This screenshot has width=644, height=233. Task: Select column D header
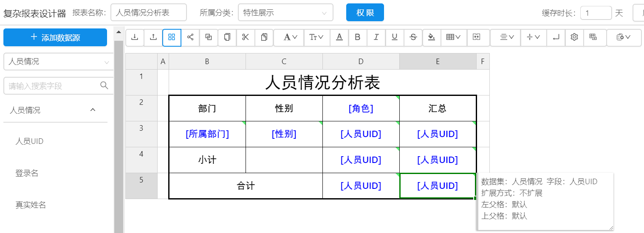361,62
